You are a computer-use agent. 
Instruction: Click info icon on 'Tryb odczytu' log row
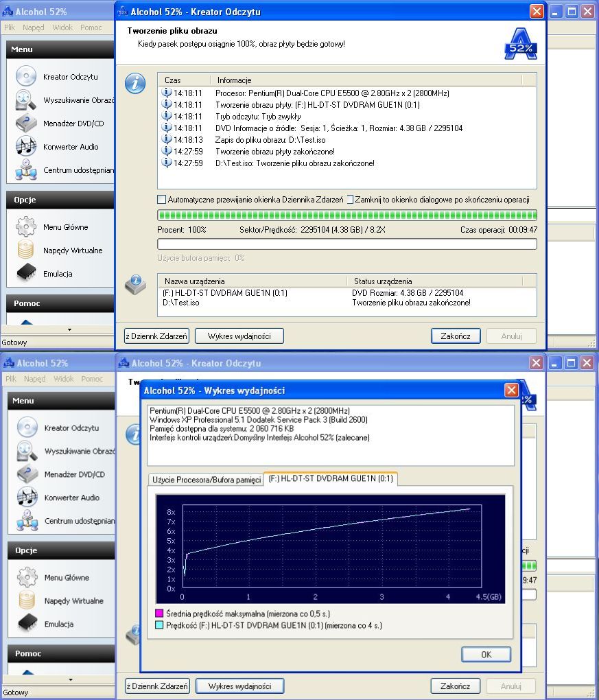167,116
